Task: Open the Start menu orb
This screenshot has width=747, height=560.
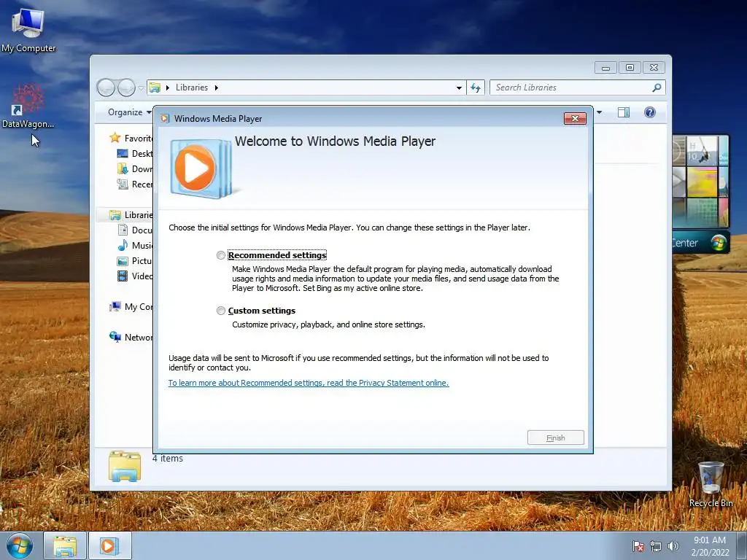Action: 20,545
